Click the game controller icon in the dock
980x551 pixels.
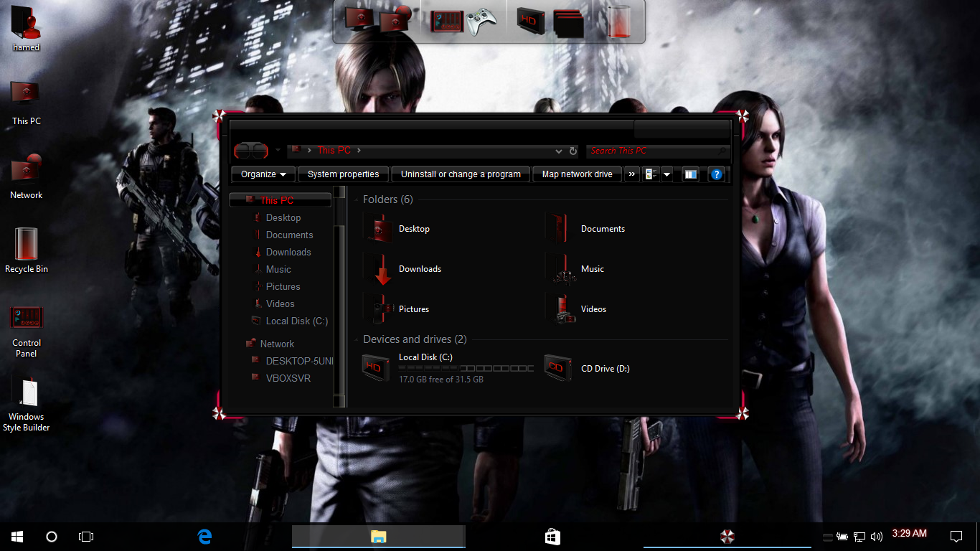pos(482,22)
